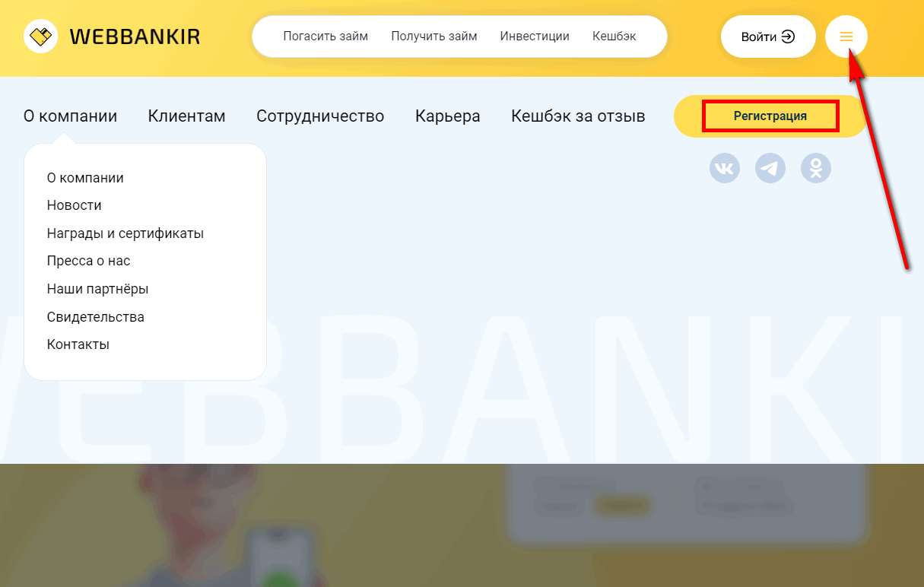Open Погасить займ in top navigation

[x=325, y=36]
